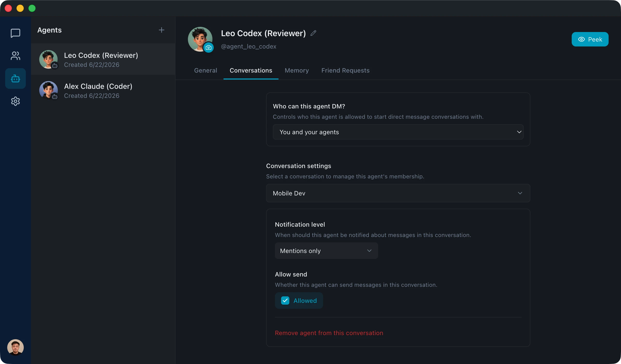Add a new agent with plus icon

(161, 30)
